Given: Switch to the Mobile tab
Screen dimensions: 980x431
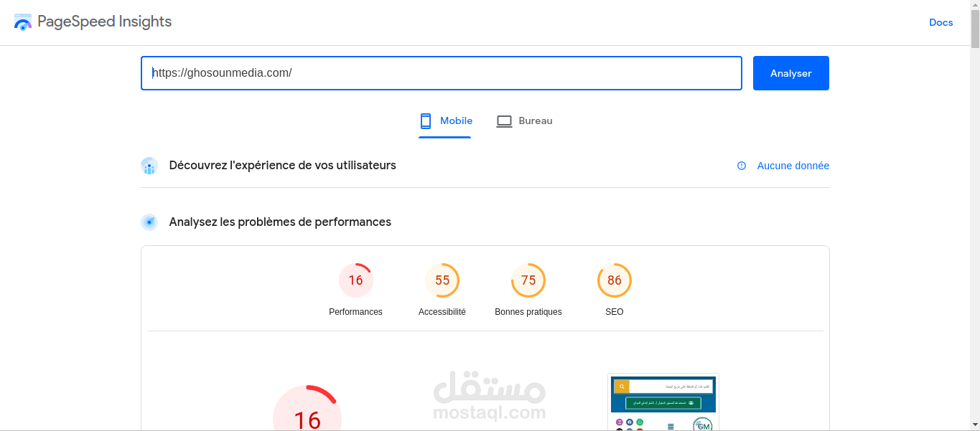Looking at the screenshot, I should click(445, 121).
